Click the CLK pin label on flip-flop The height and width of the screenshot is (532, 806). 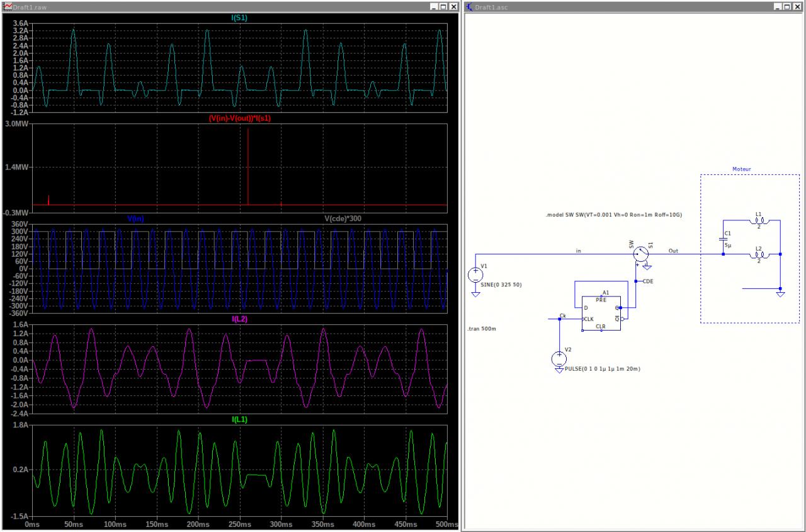point(589,319)
